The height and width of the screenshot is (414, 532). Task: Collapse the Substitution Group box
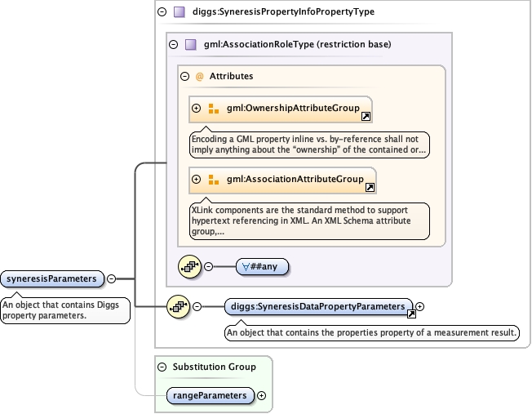(x=162, y=367)
